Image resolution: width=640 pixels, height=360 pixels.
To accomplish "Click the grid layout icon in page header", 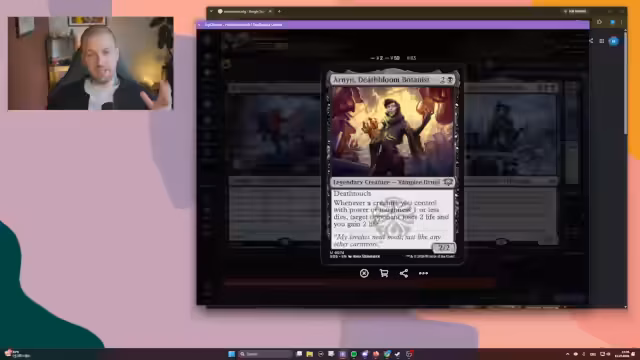I will click(602, 41).
